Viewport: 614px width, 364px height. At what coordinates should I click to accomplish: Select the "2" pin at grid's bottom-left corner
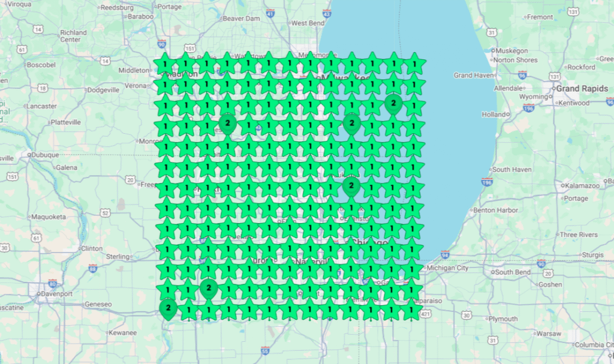168,308
